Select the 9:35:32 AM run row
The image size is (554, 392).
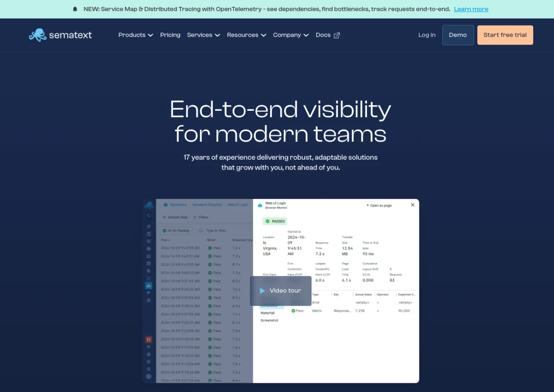tap(204, 289)
